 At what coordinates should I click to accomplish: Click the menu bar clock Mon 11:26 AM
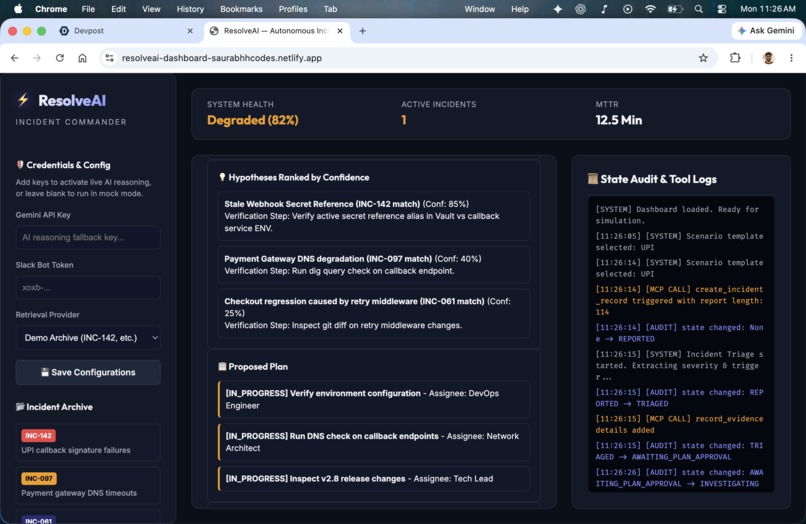(x=767, y=9)
